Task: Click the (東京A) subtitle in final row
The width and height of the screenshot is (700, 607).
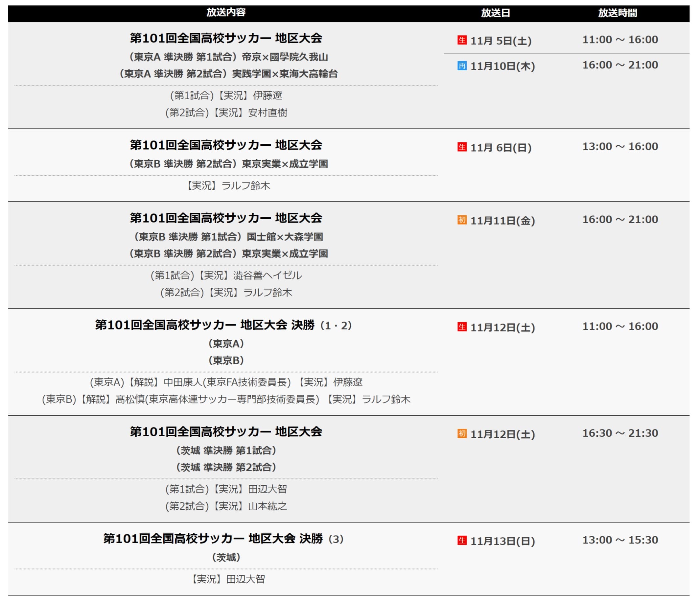Action: [226, 344]
